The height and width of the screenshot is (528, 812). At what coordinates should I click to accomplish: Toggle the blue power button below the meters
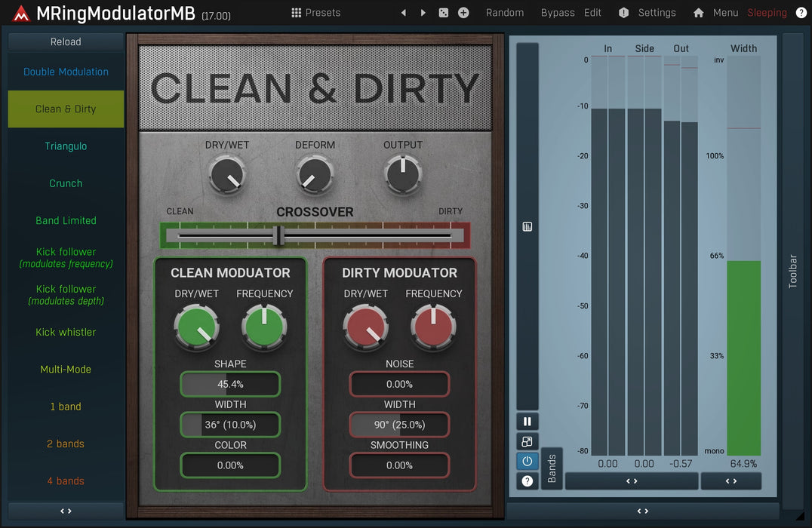point(527,461)
